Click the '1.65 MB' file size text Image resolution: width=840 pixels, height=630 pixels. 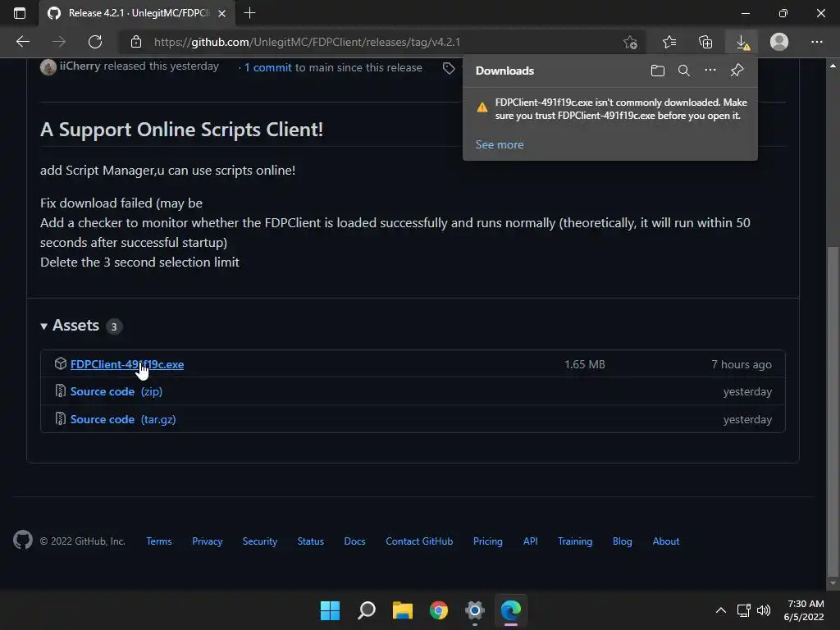584,364
